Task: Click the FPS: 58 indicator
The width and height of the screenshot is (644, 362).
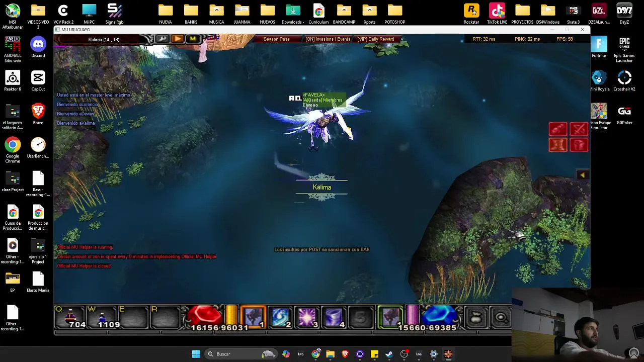Action: tap(565, 39)
